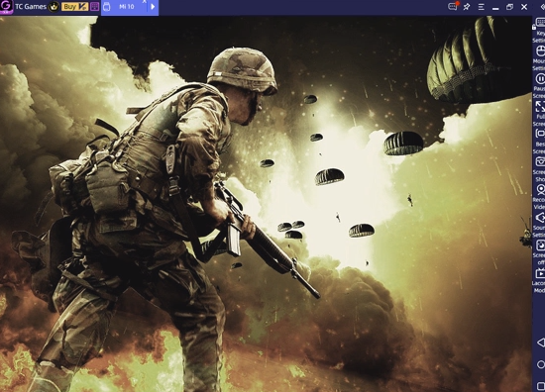Select the Mi 10 device tab
545x392 pixels.
click(126, 7)
